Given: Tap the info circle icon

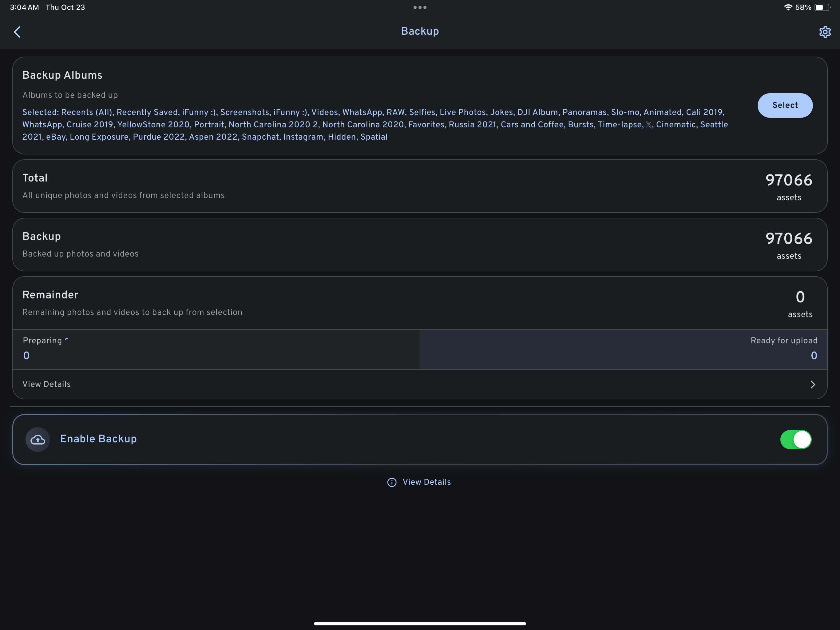Looking at the screenshot, I should pos(391,482).
